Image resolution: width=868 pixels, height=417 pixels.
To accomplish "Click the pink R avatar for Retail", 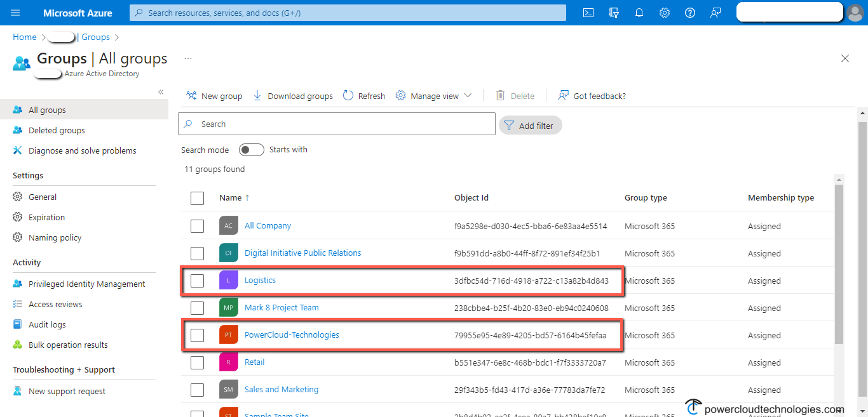I will click(x=229, y=362).
